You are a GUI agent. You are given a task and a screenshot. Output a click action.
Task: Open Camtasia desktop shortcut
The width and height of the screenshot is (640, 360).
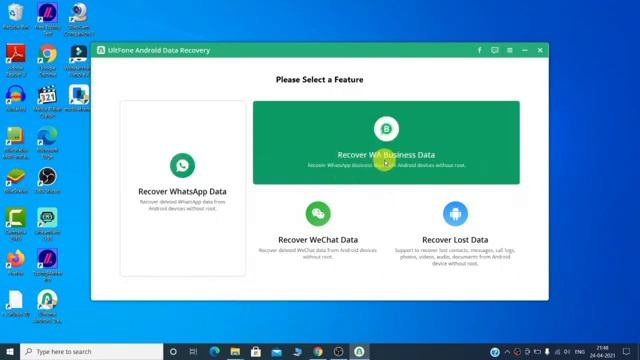[x=16, y=224]
